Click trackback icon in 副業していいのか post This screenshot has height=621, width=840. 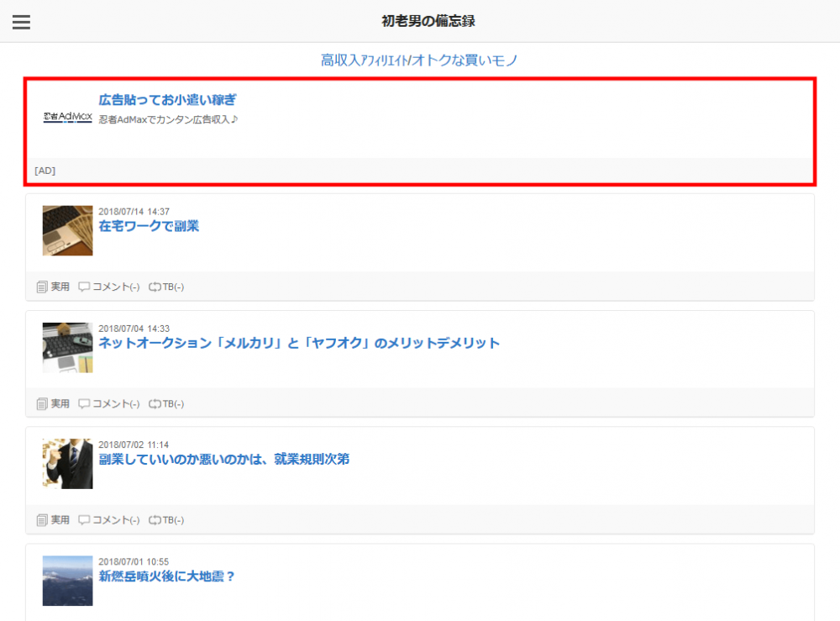click(155, 520)
